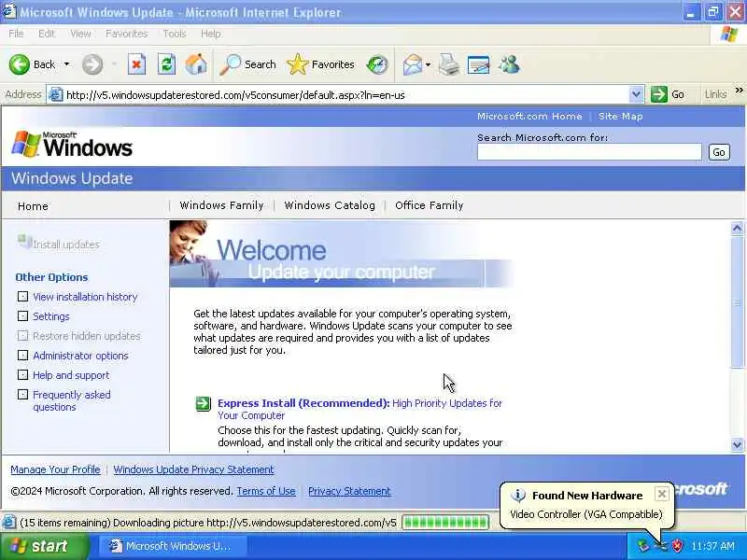Viewport: 747px width, 560px height.
Task: Click the page scrollbar up arrow
Action: coord(737,229)
